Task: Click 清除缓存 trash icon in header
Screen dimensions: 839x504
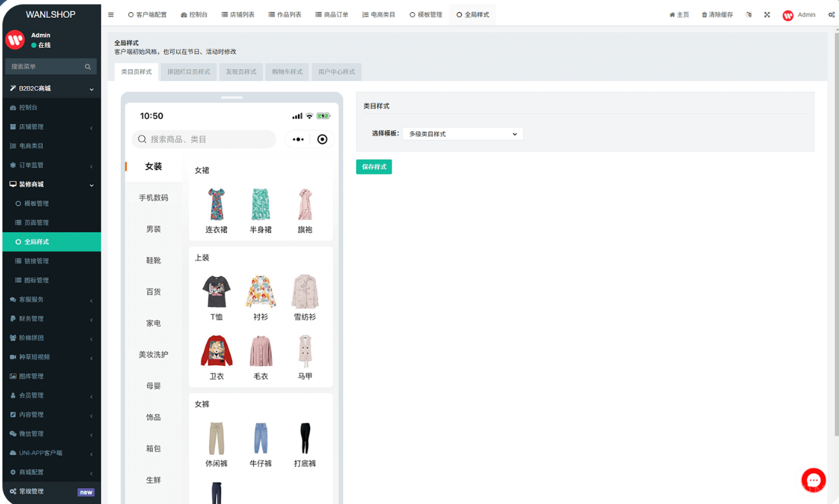Action: coord(717,15)
